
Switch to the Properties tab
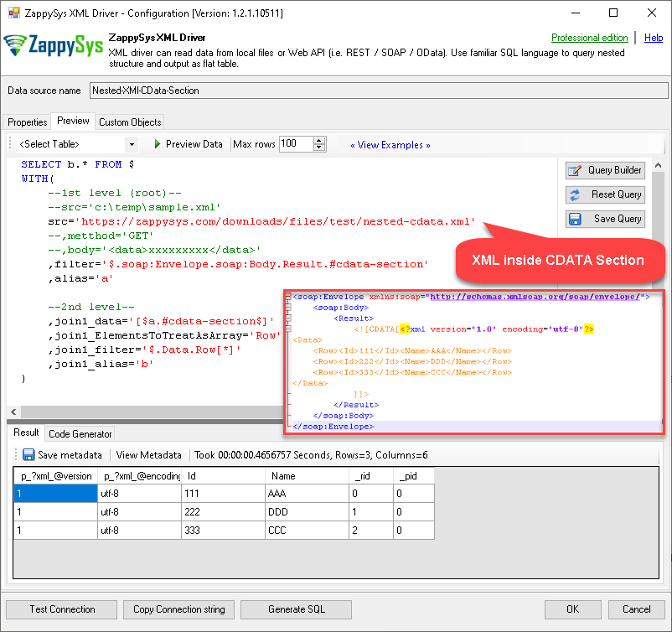point(27,122)
